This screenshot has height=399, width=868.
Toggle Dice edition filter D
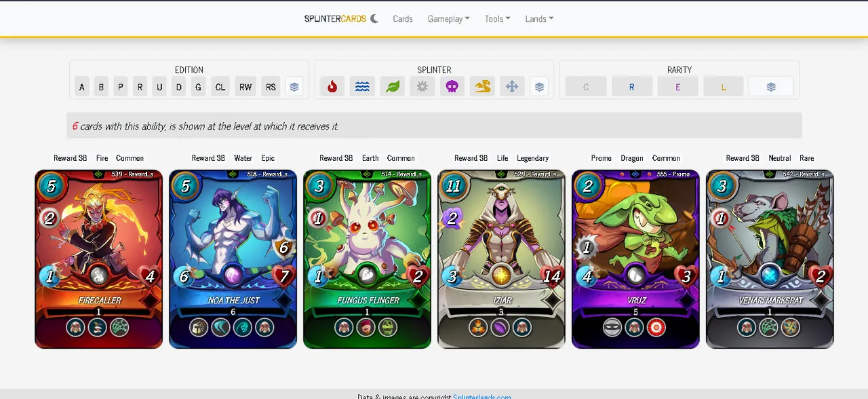(x=179, y=87)
